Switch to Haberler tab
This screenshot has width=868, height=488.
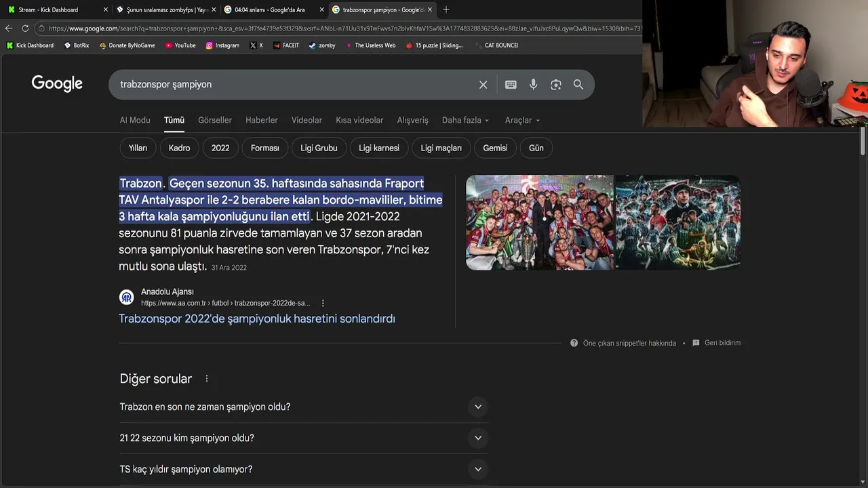click(262, 120)
